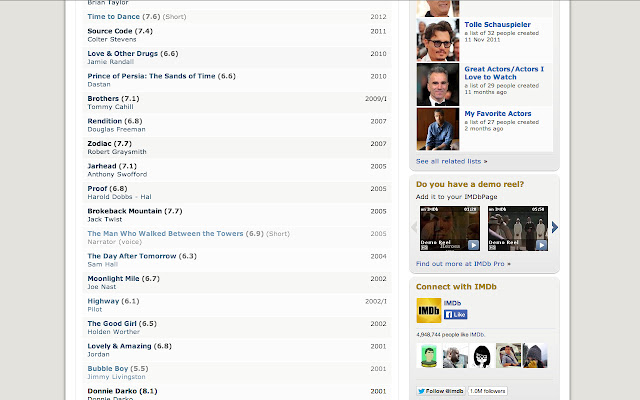Viewport: 640px width, 400px height.
Task: Click See all related lists link
Action: [451, 161]
